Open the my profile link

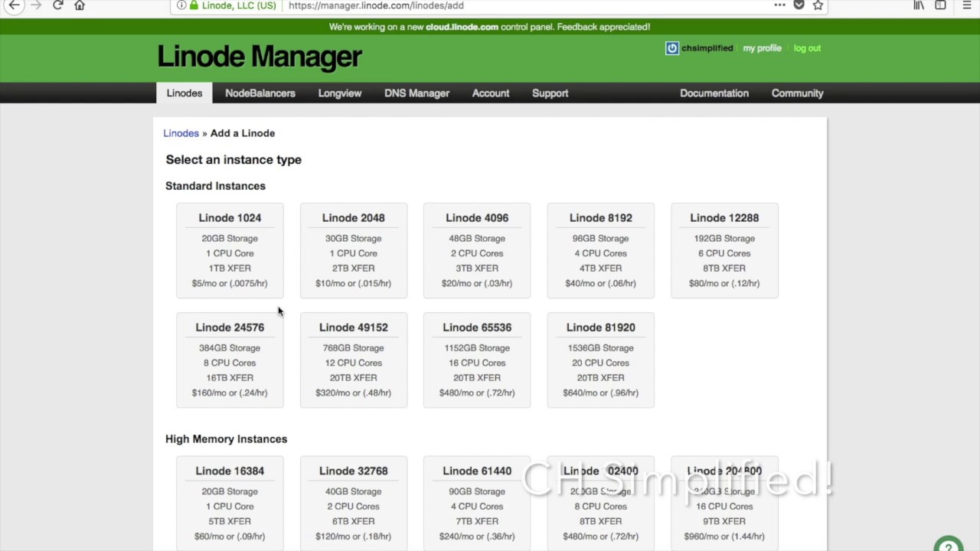click(x=762, y=48)
